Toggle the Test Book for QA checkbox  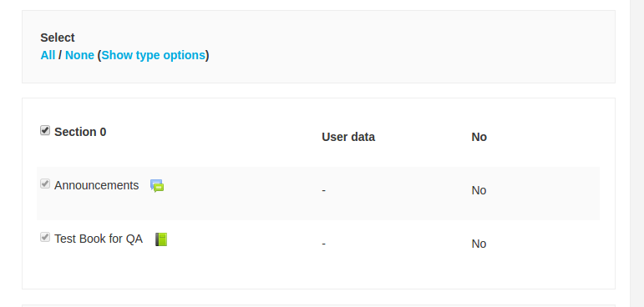point(45,237)
